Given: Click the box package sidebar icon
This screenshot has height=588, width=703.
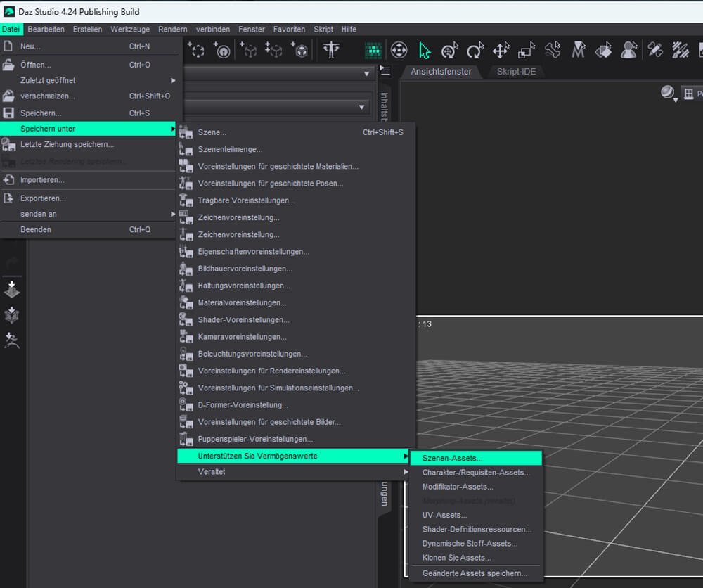Looking at the screenshot, I should tap(12, 315).
